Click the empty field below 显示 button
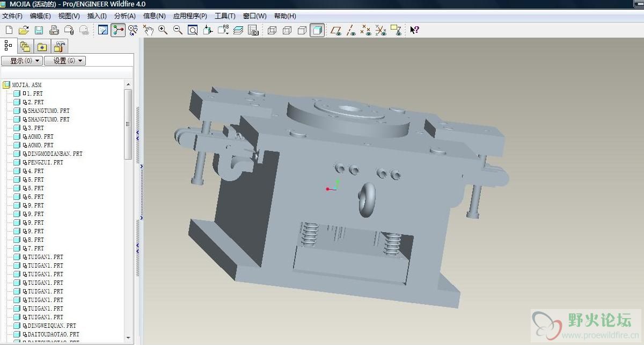 tap(67, 73)
